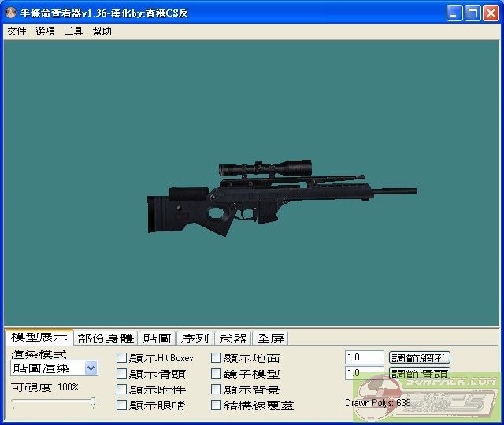Click the 調節骨頭 button

[420, 374]
